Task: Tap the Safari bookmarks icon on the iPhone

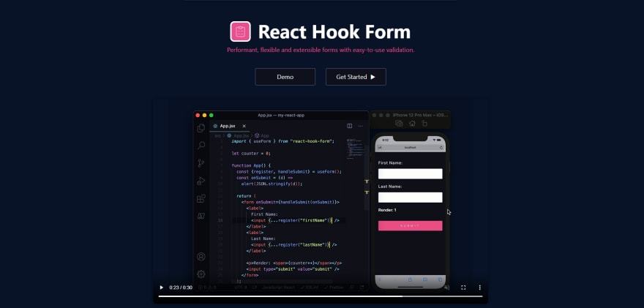Action: (x=425, y=279)
